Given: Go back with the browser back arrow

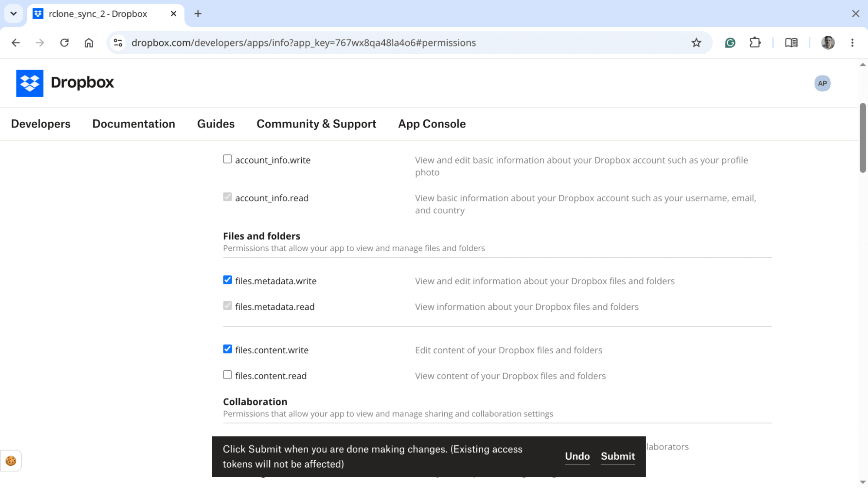Looking at the screenshot, I should 16,43.
